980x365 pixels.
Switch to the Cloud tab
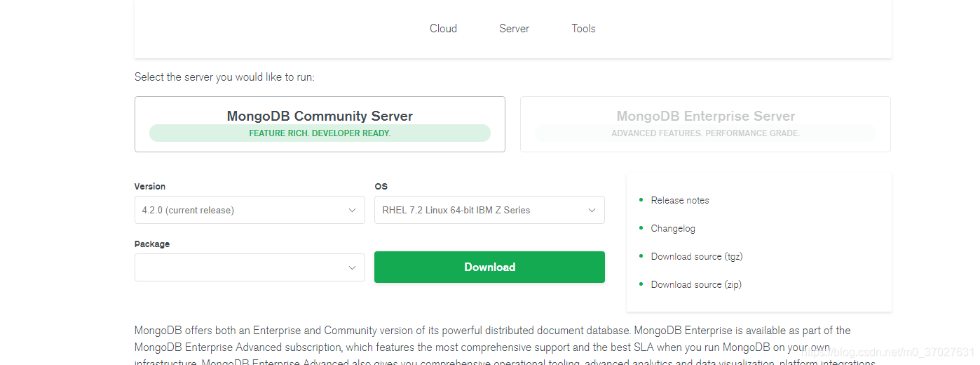click(x=443, y=29)
